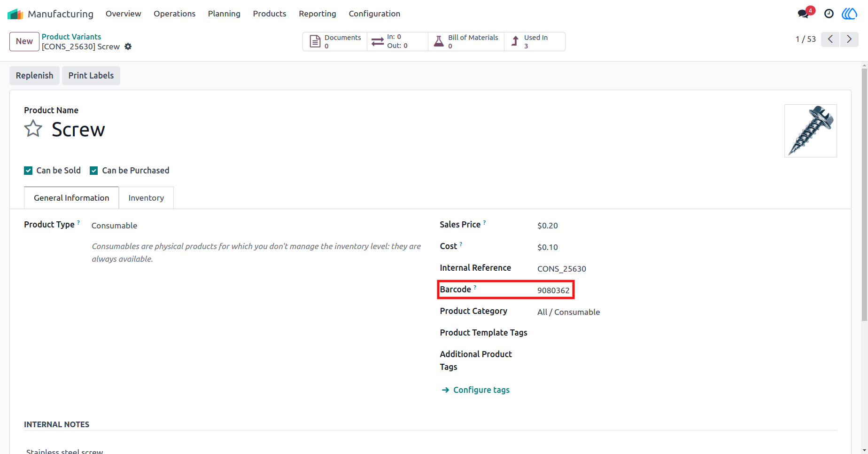This screenshot has width=868, height=454.
Task: Click the New button
Action: [24, 41]
